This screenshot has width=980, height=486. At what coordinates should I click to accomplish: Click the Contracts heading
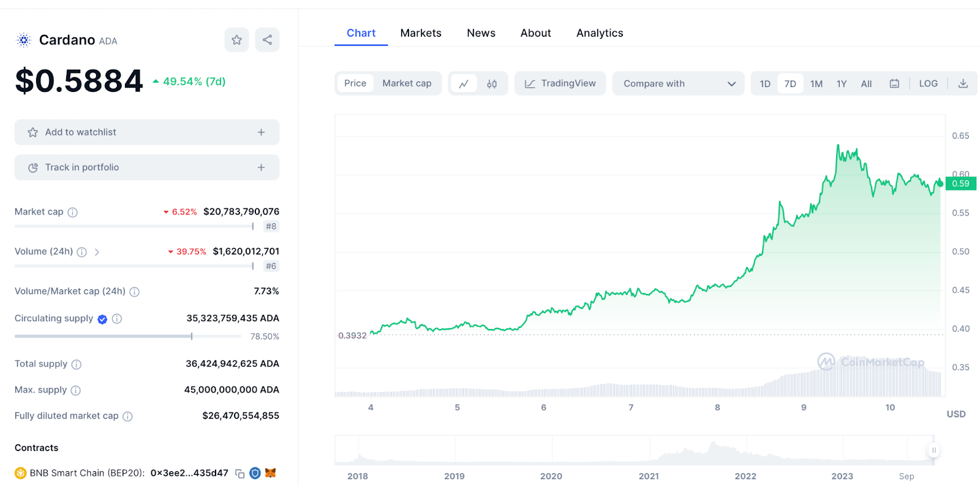[37, 448]
